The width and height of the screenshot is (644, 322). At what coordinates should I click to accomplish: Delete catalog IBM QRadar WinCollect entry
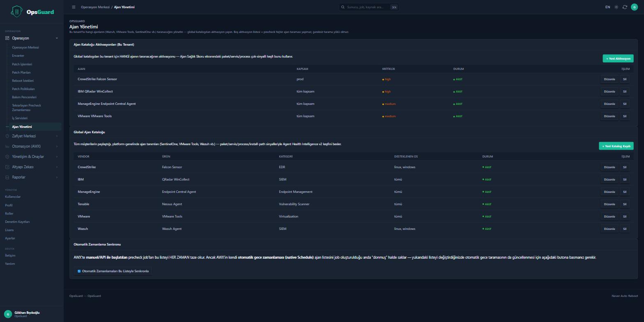625,180
